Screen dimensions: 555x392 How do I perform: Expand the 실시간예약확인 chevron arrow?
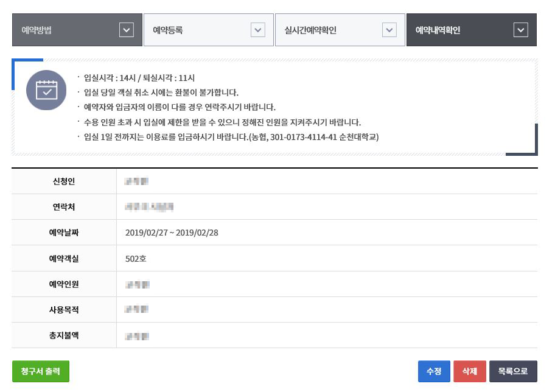click(x=389, y=30)
